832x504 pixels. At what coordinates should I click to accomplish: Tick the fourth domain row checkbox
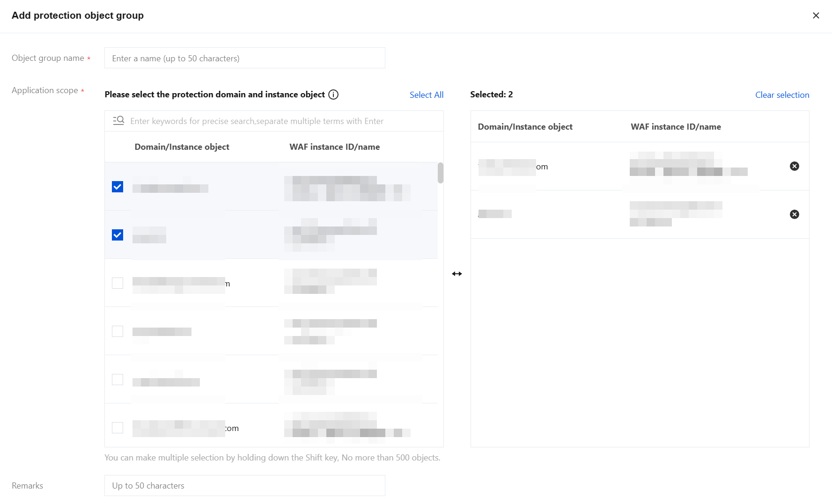[118, 331]
